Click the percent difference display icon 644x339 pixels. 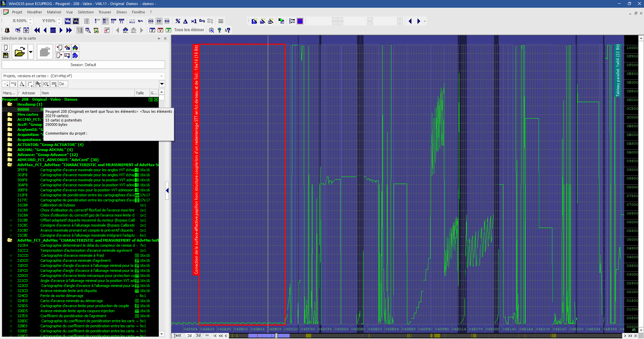178,21
